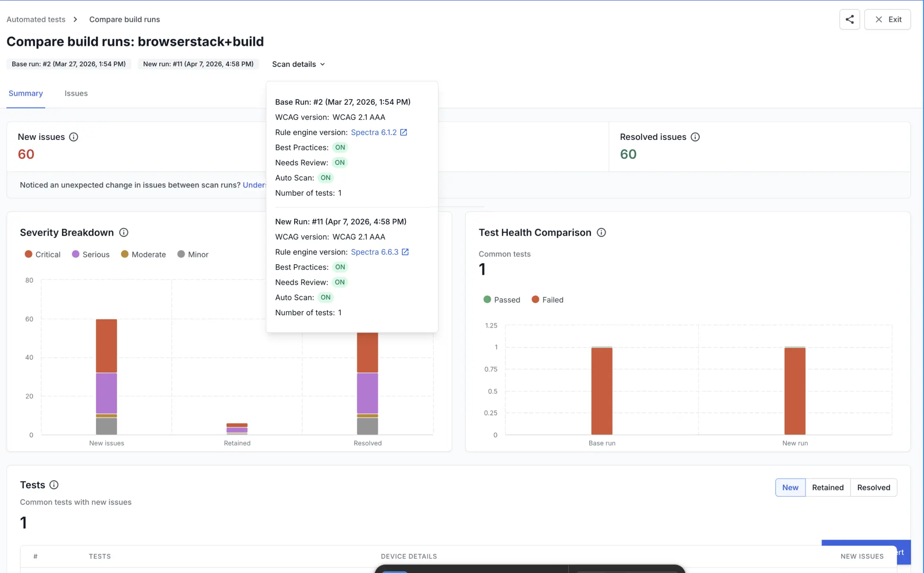Open the Spectra 6.1.2 rule engine link
This screenshot has height=573, width=924.
tap(374, 132)
